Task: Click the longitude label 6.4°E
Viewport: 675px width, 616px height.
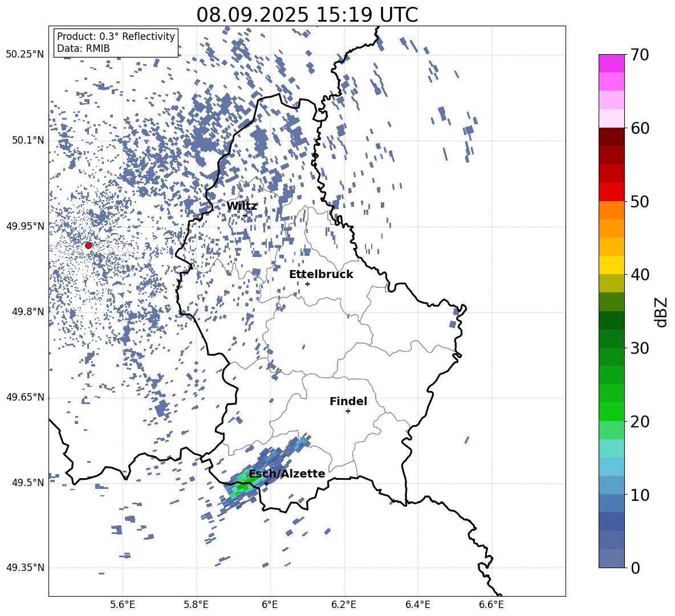Action: [x=417, y=605]
